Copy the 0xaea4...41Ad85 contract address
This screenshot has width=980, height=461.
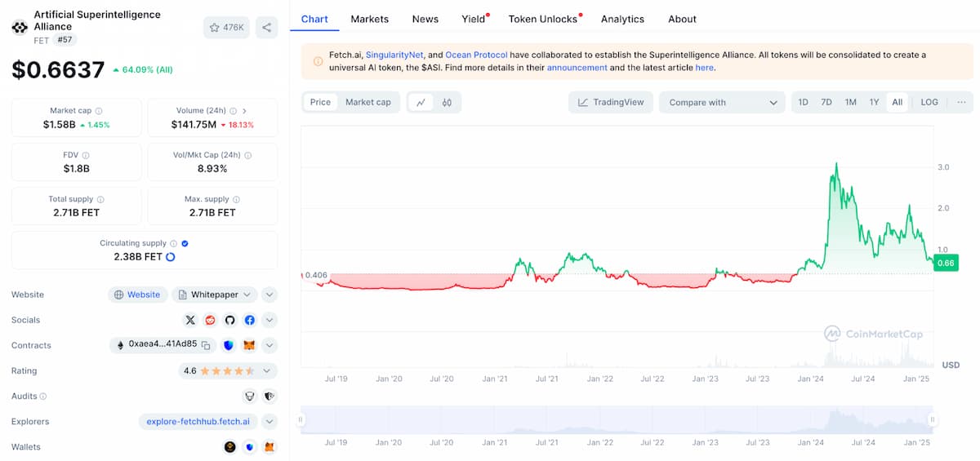[207, 345]
